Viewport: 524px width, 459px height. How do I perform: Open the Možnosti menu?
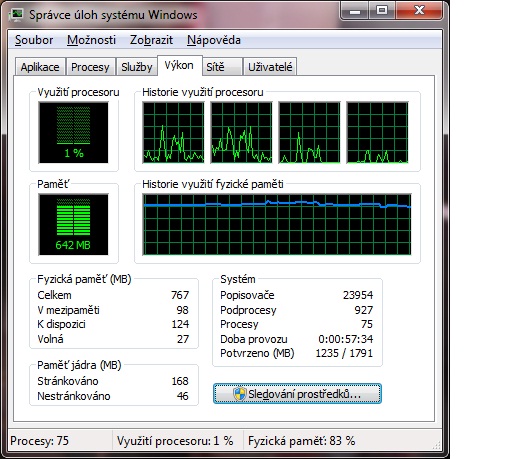click(91, 40)
